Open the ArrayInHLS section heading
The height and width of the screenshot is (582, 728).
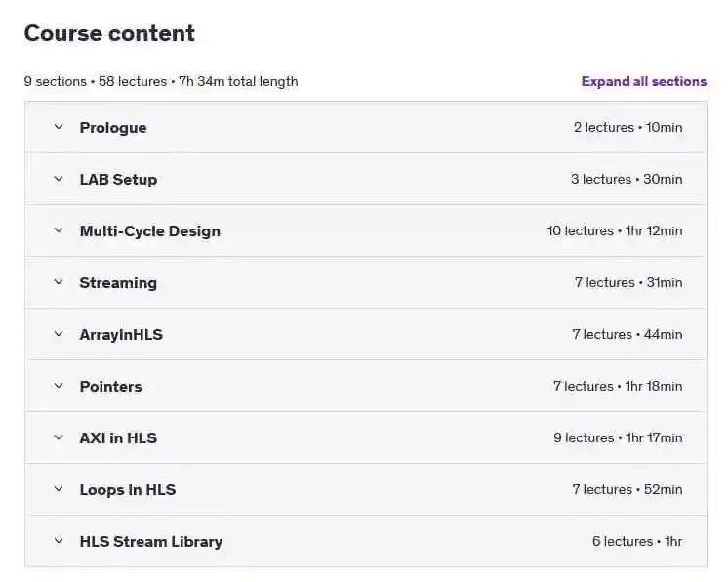[x=121, y=334]
